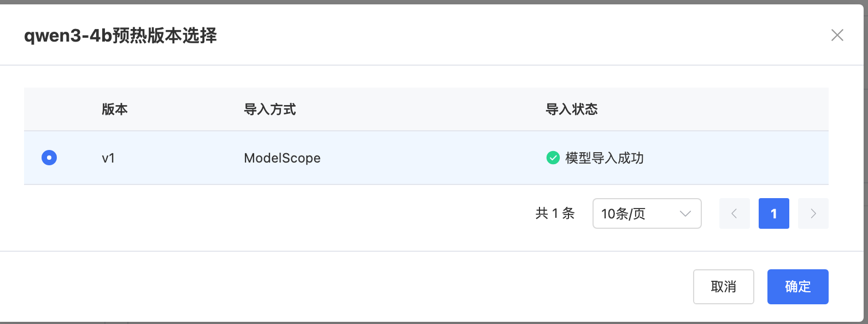This screenshot has width=868, height=324.
Task: Click the chevron arrow in page-size selector
Action: coord(685,213)
